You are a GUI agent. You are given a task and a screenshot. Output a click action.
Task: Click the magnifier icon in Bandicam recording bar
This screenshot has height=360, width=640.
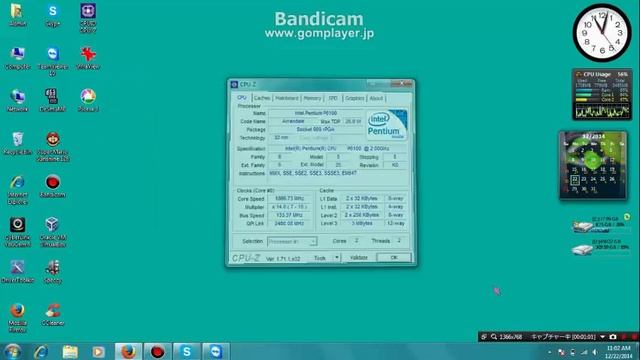click(x=494, y=337)
